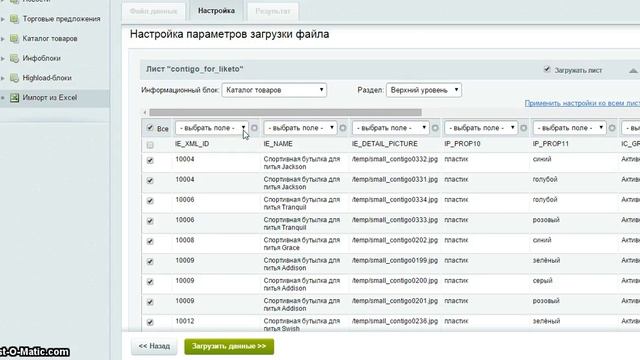The image size is (640, 360).
Task: Expand the Highload-блоки tree node arrow
Action: pos(3,78)
